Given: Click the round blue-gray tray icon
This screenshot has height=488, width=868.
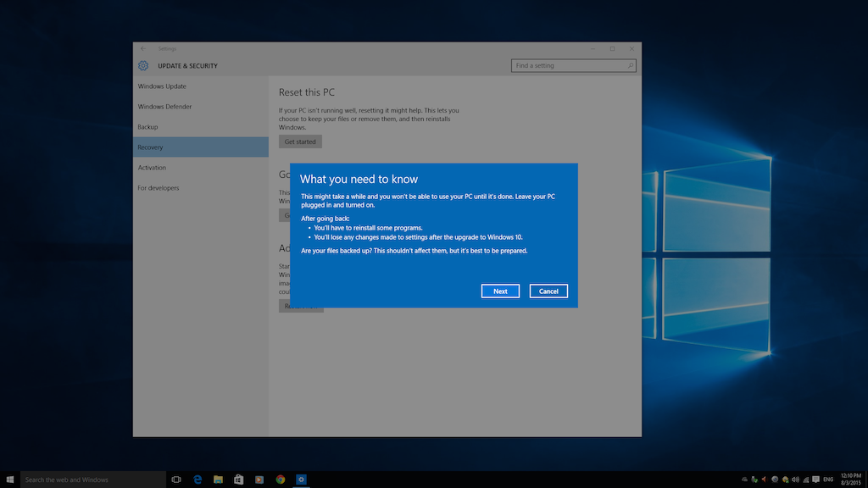Looking at the screenshot, I should coord(775,480).
